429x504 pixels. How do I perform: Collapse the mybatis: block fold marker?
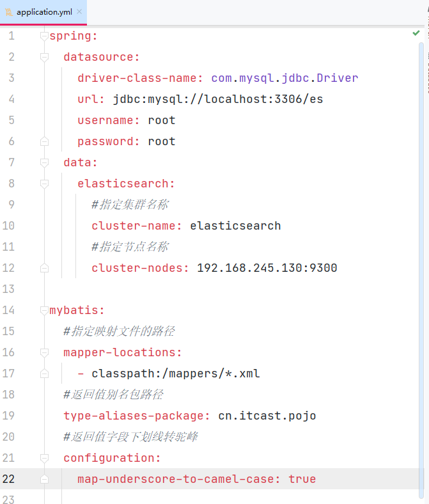pyautogui.click(x=44, y=310)
